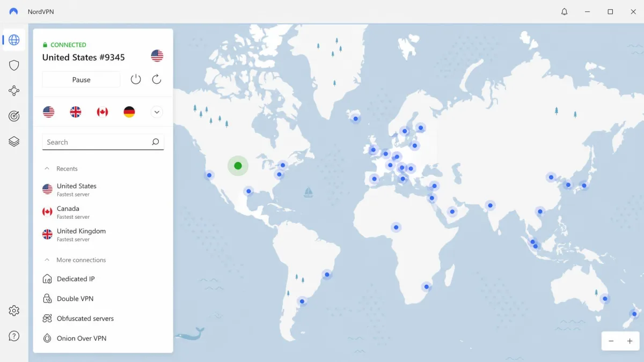The height and width of the screenshot is (362, 644).
Task: Connect to United States fastest server
Action: 103,189
